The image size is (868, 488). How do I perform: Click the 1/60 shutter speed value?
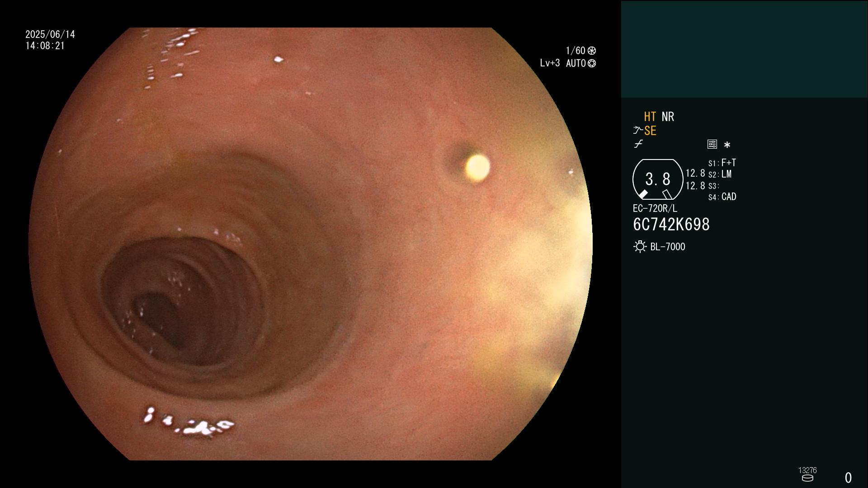click(x=576, y=51)
